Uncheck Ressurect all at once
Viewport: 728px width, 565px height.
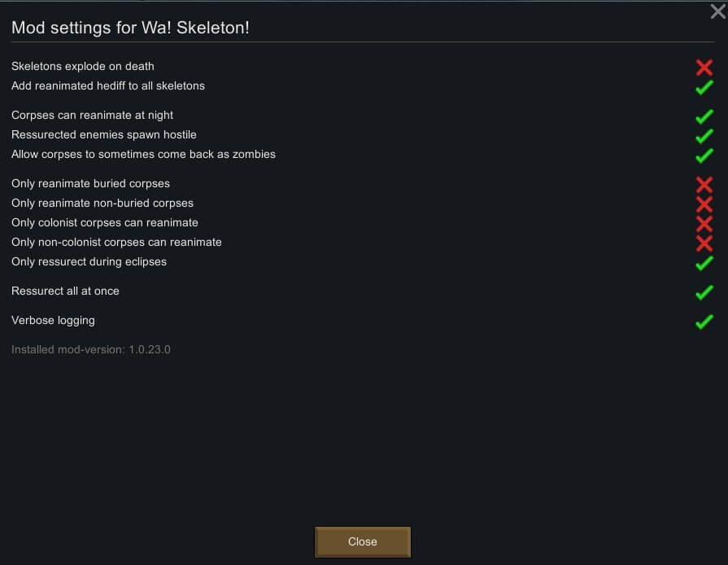click(x=704, y=291)
